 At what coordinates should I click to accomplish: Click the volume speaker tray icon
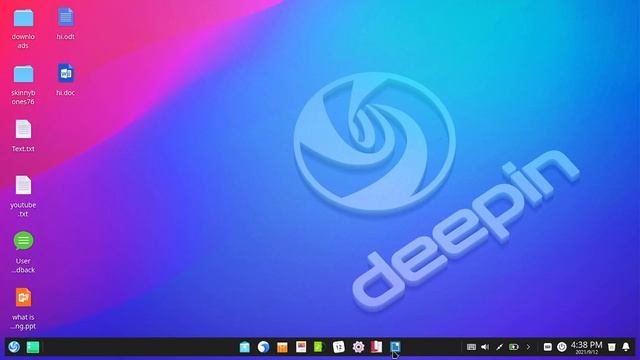[x=485, y=347]
